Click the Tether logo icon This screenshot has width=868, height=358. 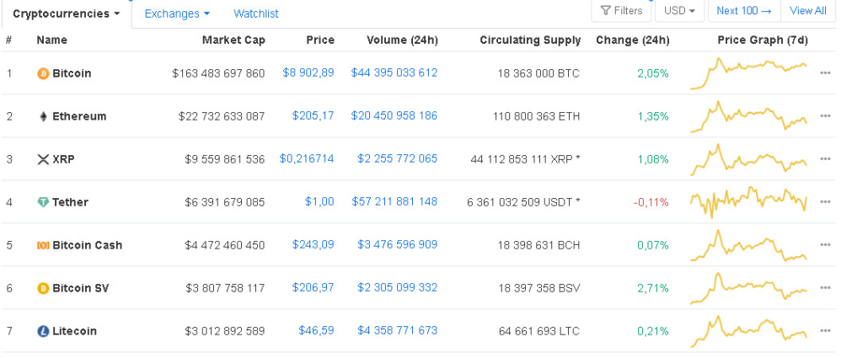[x=43, y=202]
